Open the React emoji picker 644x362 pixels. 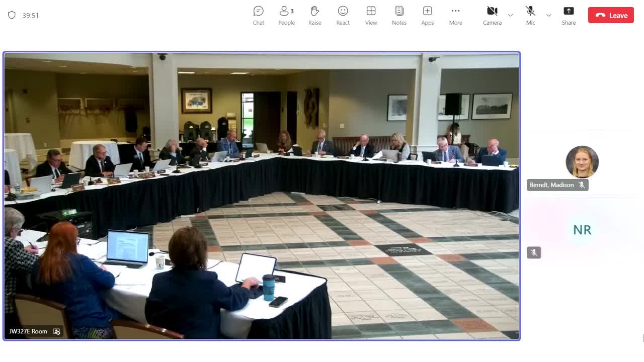(x=343, y=15)
